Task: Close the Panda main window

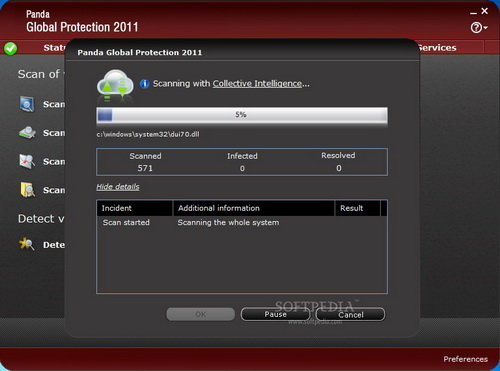Action: (x=485, y=11)
